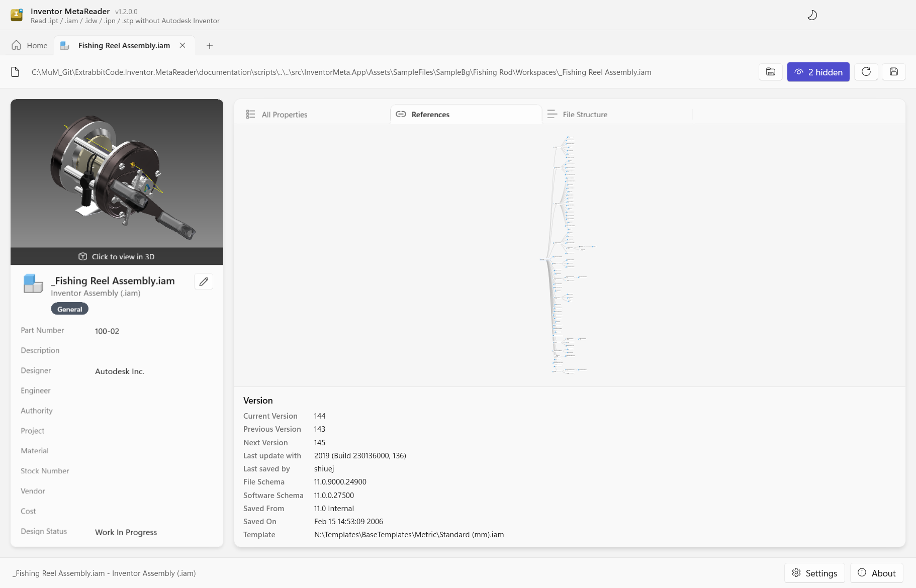The width and height of the screenshot is (916, 588).
Task: Select Designer value Autodesk Inc.
Action: pyautogui.click(x=120, y=371)
